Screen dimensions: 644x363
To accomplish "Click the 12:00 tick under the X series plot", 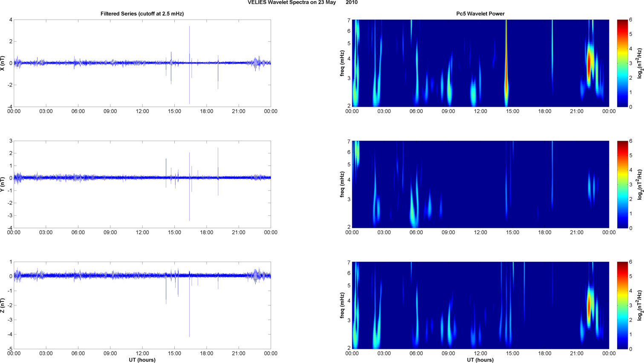I will (x=142, y=111).
